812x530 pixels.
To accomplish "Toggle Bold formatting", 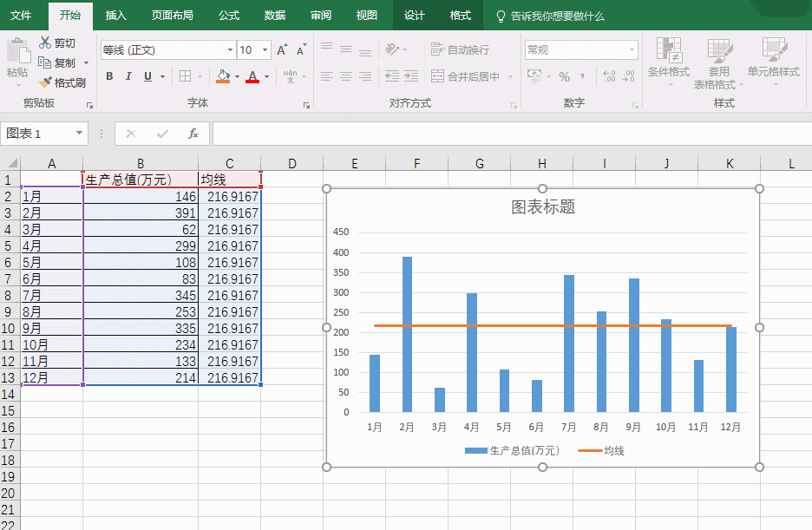I will 109,76.
